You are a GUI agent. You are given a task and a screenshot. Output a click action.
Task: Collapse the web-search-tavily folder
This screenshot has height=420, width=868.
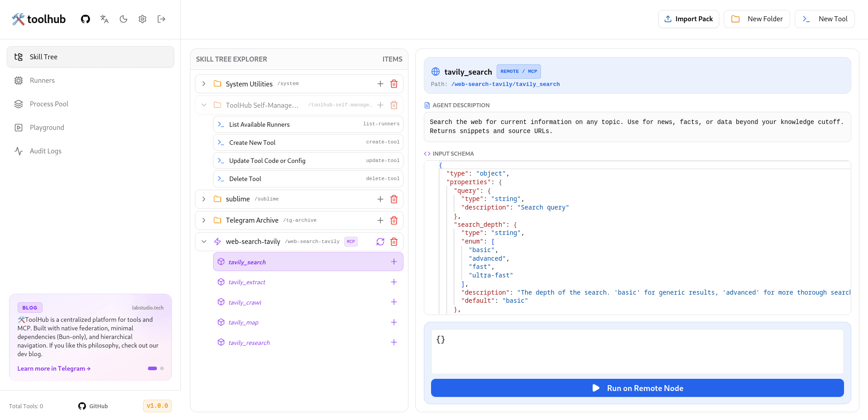[204, 242]
